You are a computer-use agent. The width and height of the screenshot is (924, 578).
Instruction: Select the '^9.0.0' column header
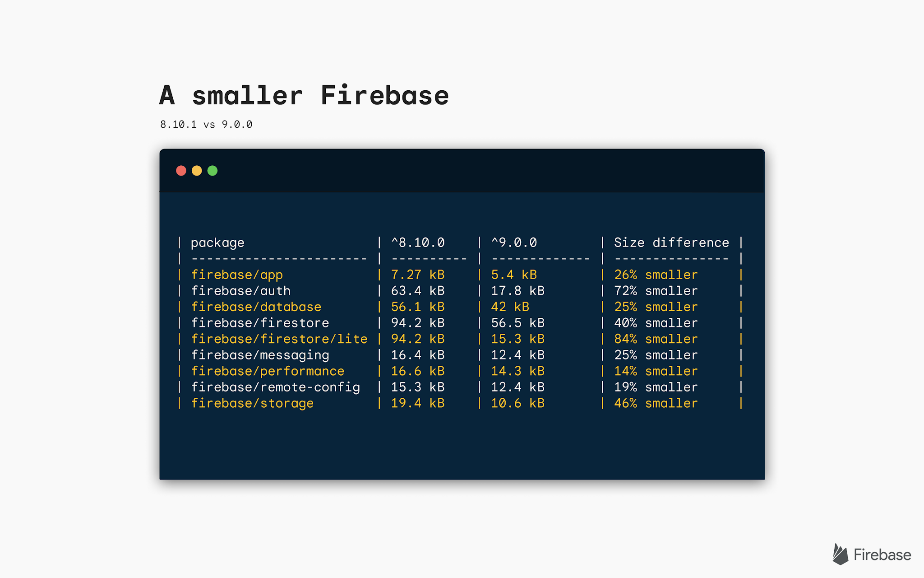click(x=514, y=243)
